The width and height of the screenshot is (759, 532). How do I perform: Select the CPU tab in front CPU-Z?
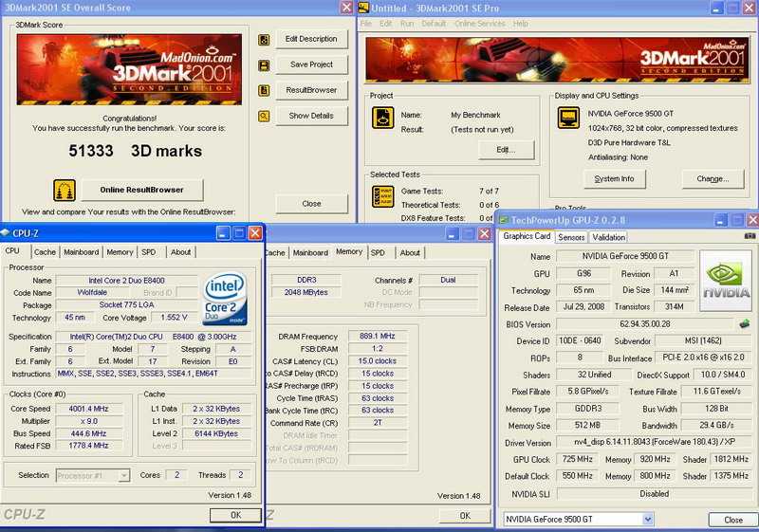coord(12,251)
